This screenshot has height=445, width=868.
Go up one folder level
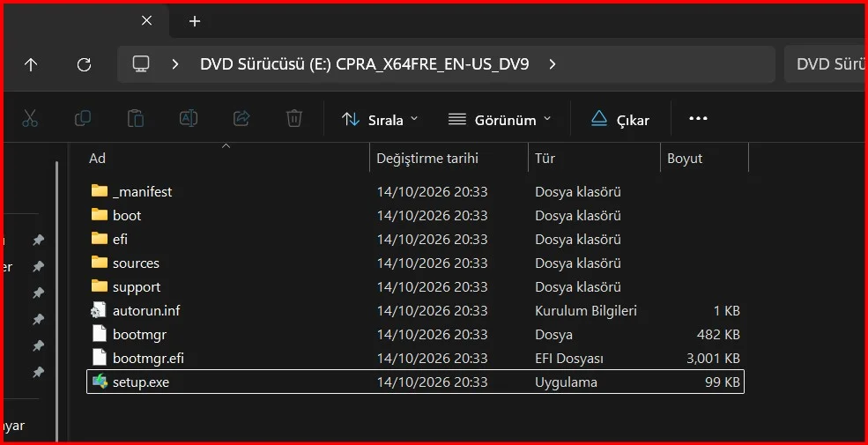click(31, 64)
